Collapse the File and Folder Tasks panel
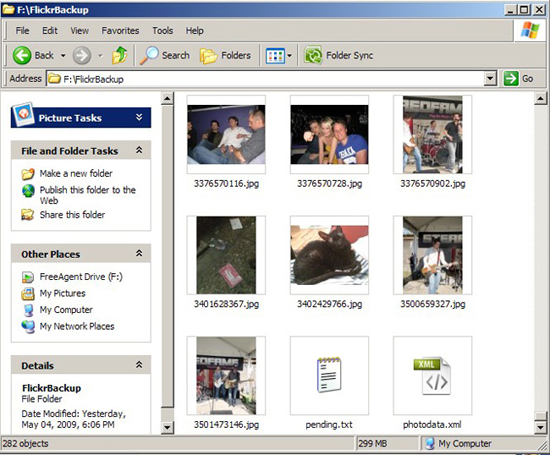The width and height of the screenshot is (550, 455). point(139,150)
